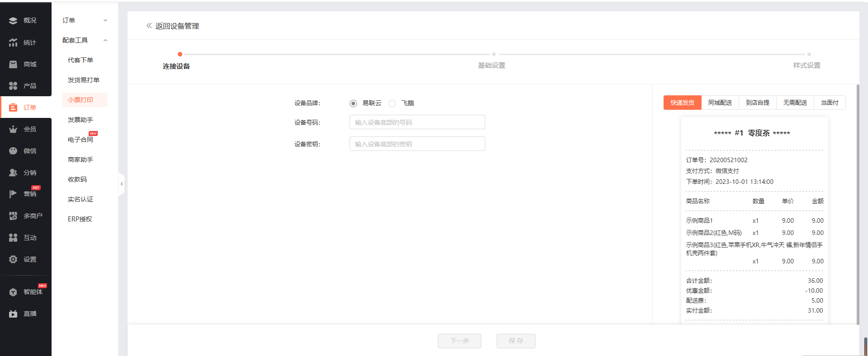The width and height of the screenshot is (868, 356).
Task: Click the total amount value 36.00
Action: [815, 281]
